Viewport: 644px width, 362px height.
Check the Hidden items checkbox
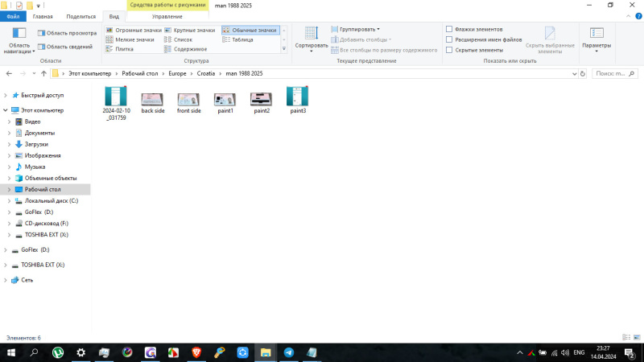[x=449, y=50]
